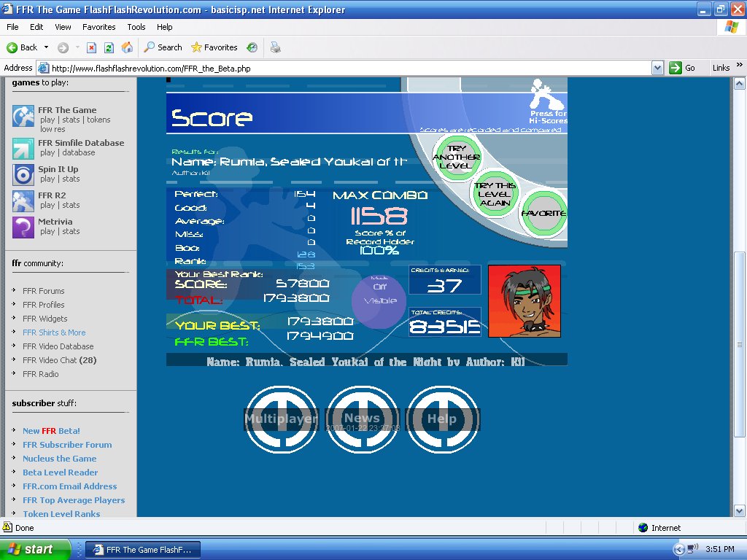The height and width of the screenshot is (560, 747).
Task: Toggle the round Favorite button for this level
Action: (x=543, y=214)
